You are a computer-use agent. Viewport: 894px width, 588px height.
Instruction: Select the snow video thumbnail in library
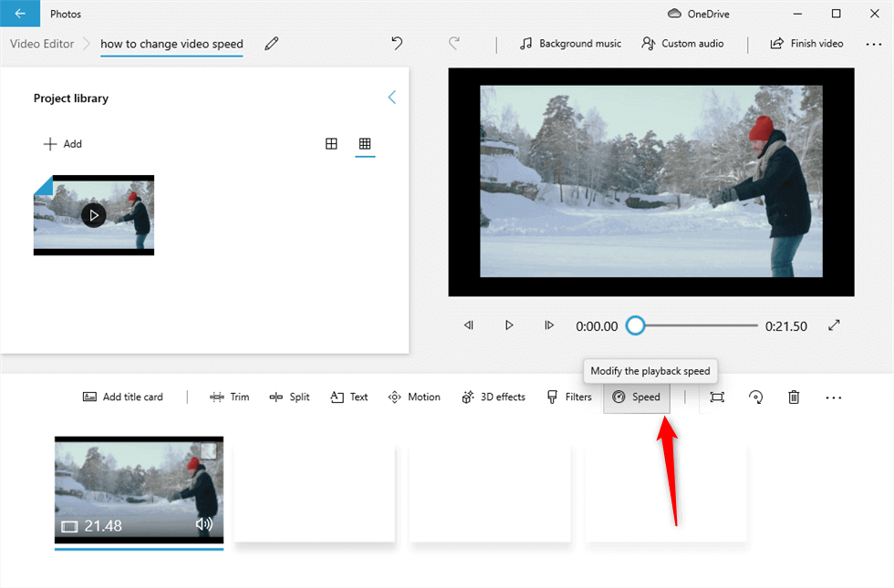[x=93, y=215]
